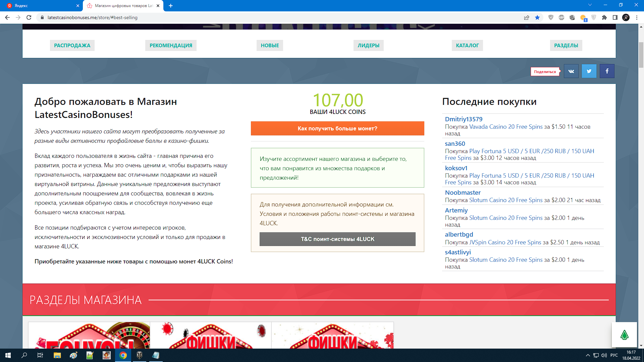This screenshot has width=644, height=362.
Task: Share the store on Twitter
Action: 589,71
